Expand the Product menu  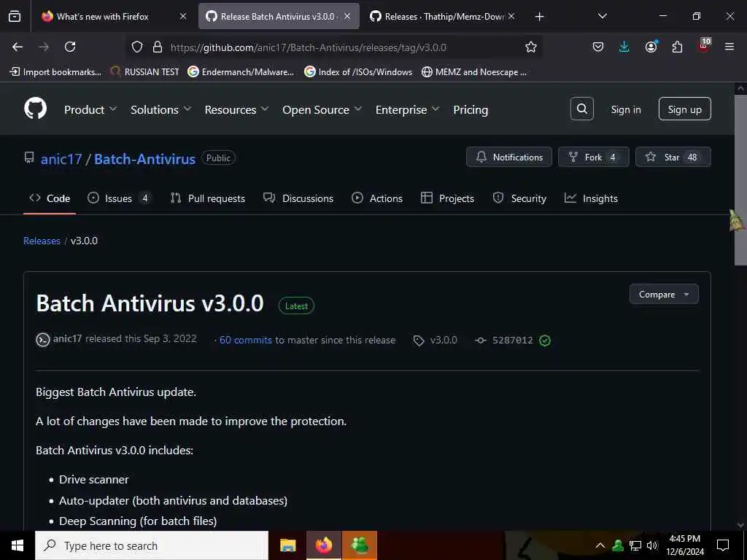pos(90,109)
